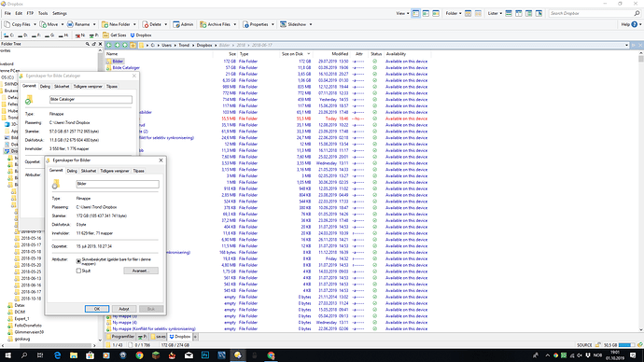Click Users in the path breadcrumb

click(166, 45)
